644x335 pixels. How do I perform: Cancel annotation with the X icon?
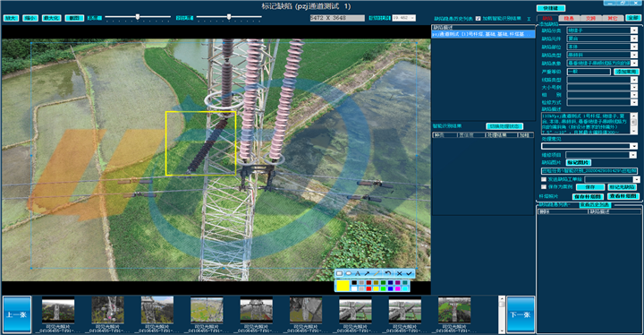[400, 273]
